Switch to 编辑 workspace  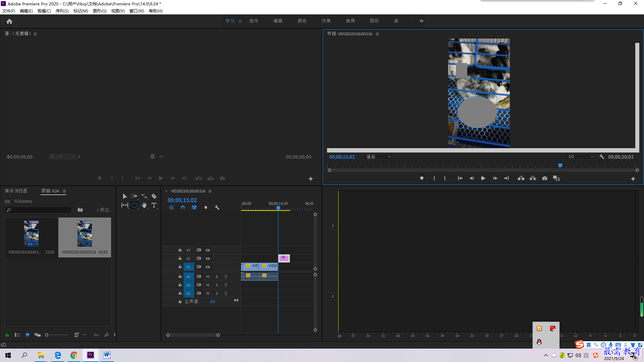278,21
